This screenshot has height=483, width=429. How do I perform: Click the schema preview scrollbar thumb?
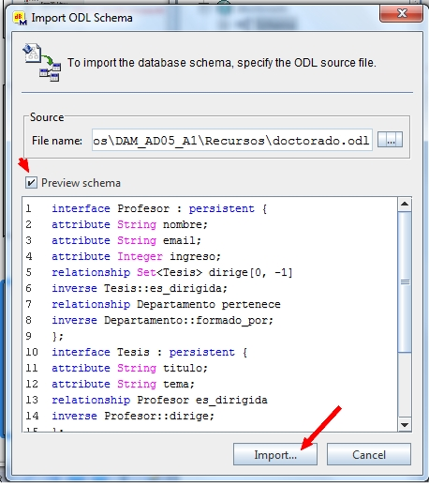coord(405,282)
